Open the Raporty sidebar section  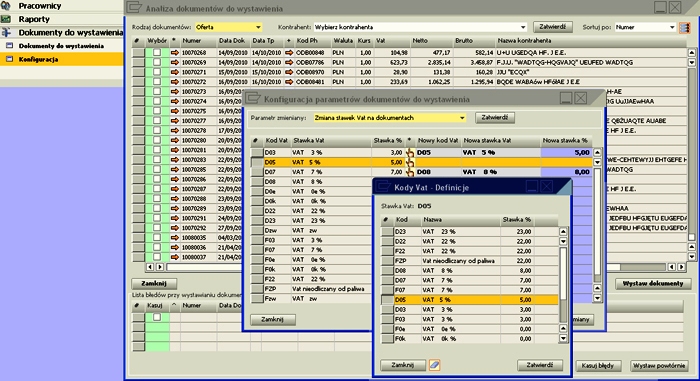(34, 19)
